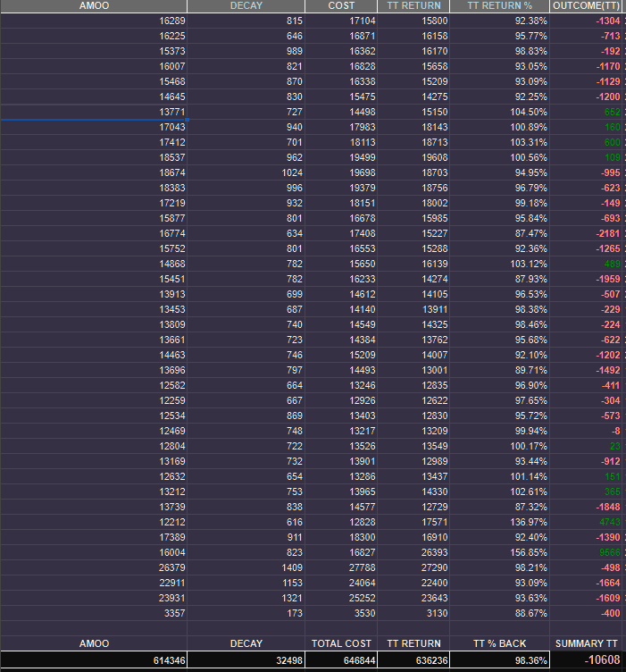Select the OUTCOME(TT) column header
Image resolution: width=626 pixels, height=672 pixels.
[586, 5]
